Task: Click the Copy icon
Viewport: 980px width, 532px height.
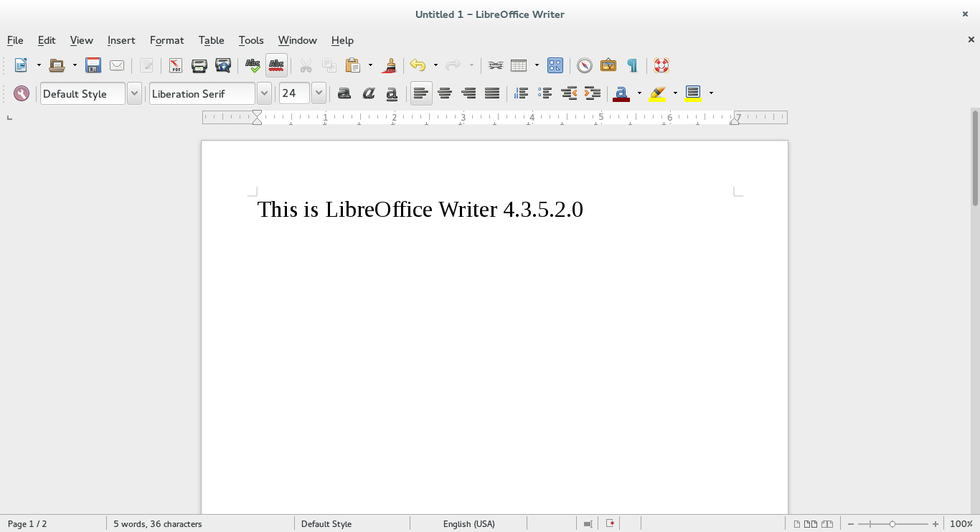Action: point(329,65)
